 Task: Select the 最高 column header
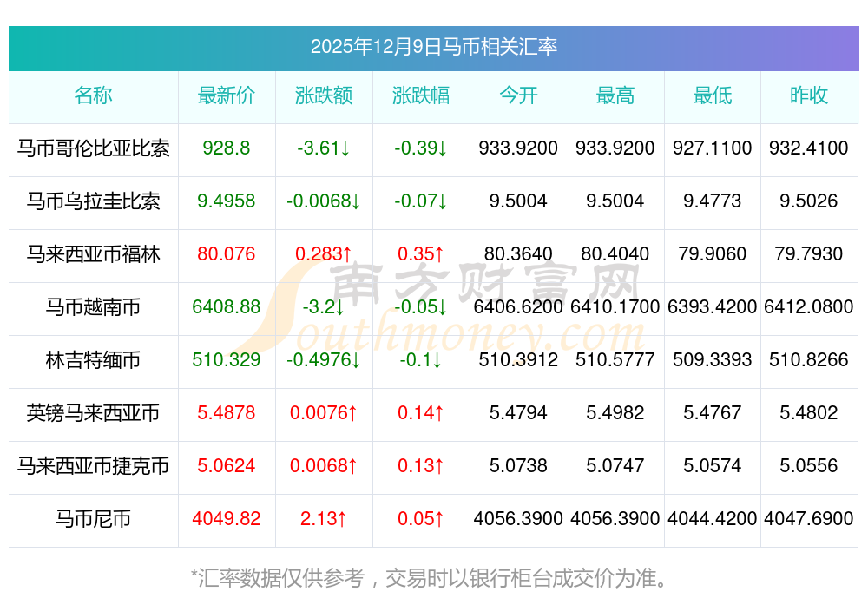click(615, 95)
